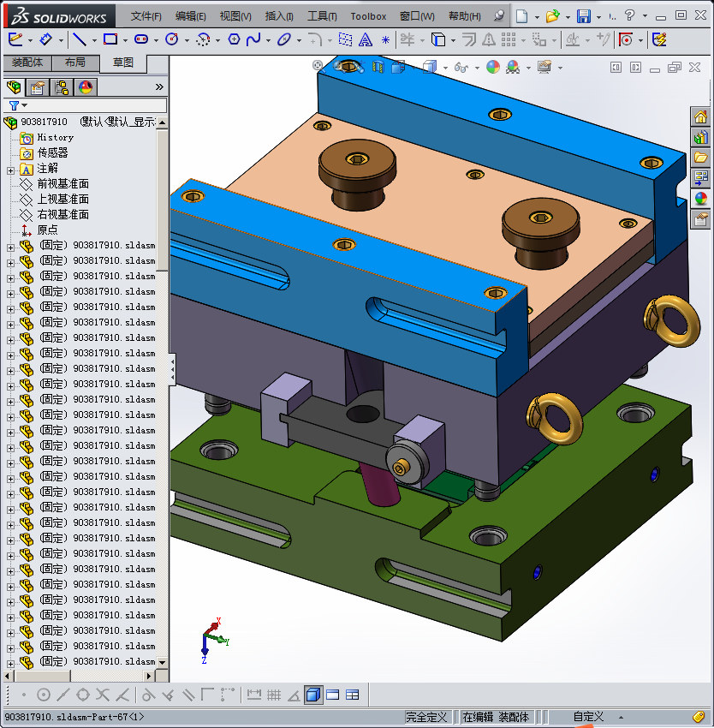Expand the first (固定) 903817910.sldasm component

tap(11, 246)
